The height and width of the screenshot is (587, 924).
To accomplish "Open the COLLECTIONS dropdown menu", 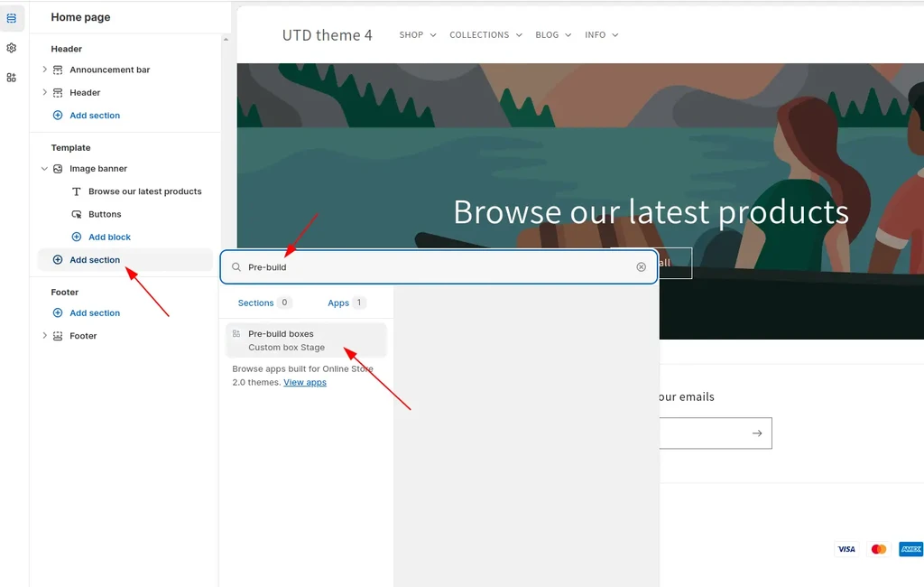I will 485,35.
